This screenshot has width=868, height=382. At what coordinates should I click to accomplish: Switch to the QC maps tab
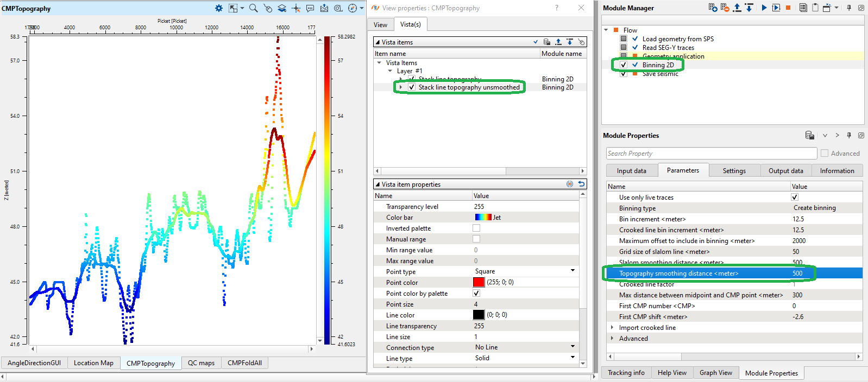pyautogui.click(x=201, y=363)
